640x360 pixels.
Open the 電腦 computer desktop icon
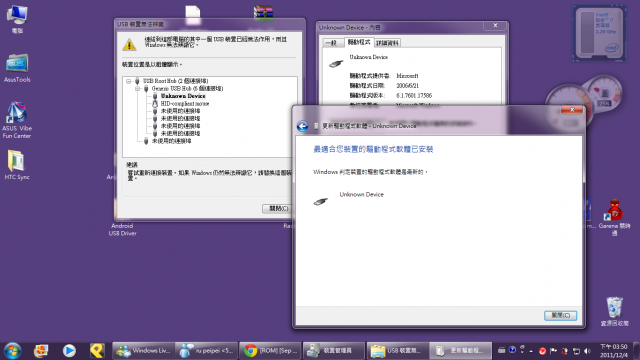[17, 19]
